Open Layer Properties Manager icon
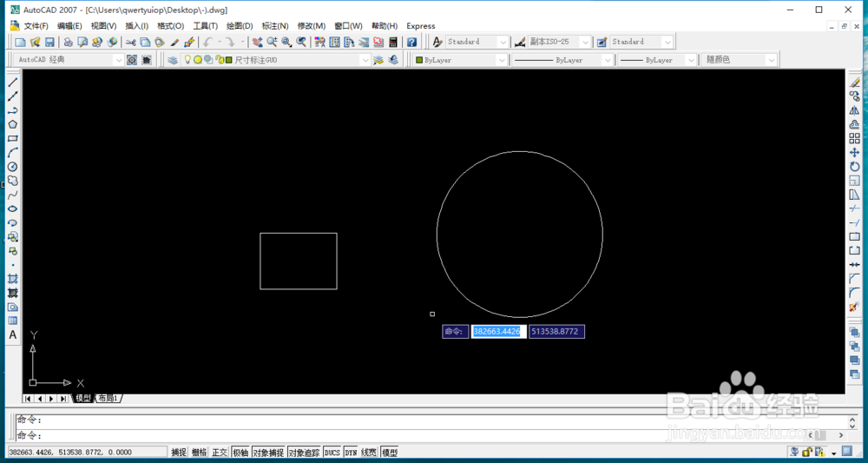This screenshot has width=868, height=463. point(173,60)
